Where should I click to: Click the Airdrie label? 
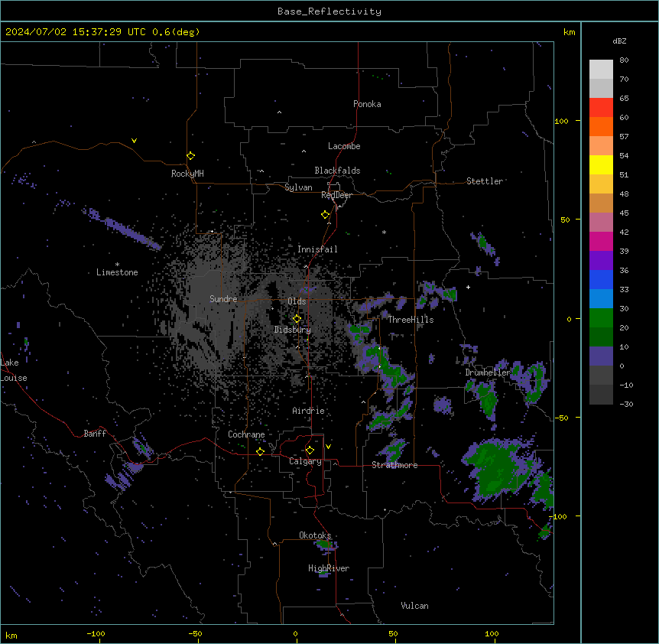coord(309,411)
